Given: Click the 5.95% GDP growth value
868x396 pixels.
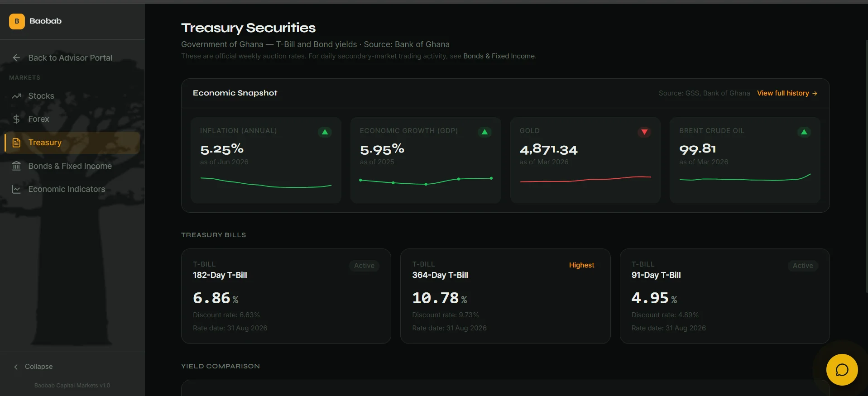Looking at the screenshot, I should [382, 149].
